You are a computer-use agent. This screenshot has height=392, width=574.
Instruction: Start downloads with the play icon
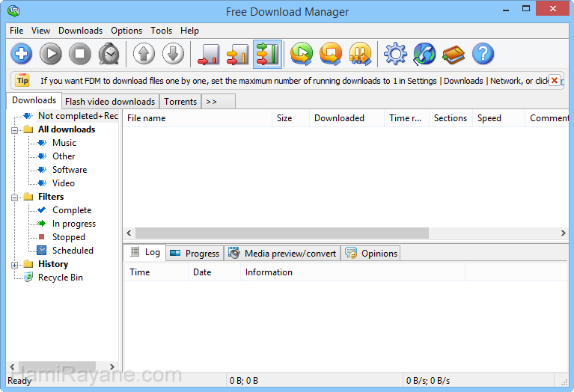(x=51, y=54)
